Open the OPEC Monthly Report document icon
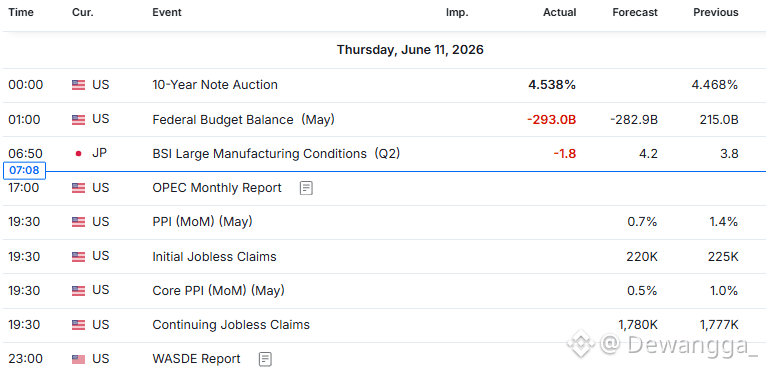This screenshot has height=369, width=766. (306, 188)
